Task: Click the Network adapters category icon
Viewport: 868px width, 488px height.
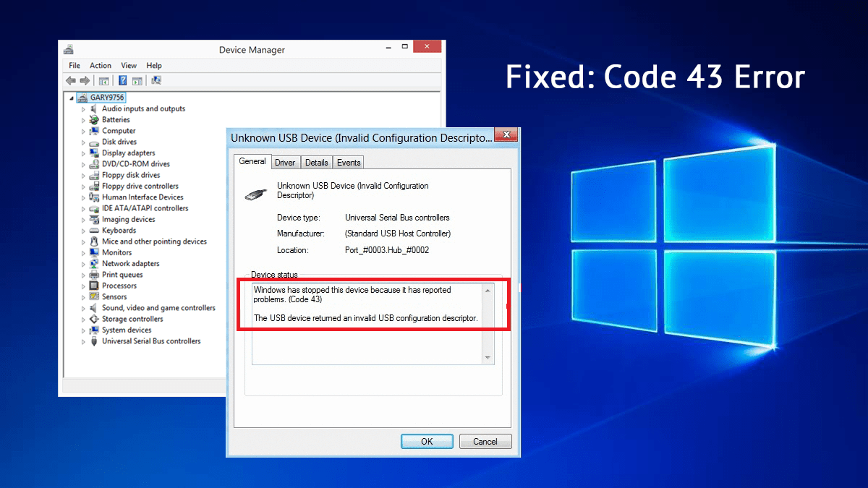Action: coord(94,264)
